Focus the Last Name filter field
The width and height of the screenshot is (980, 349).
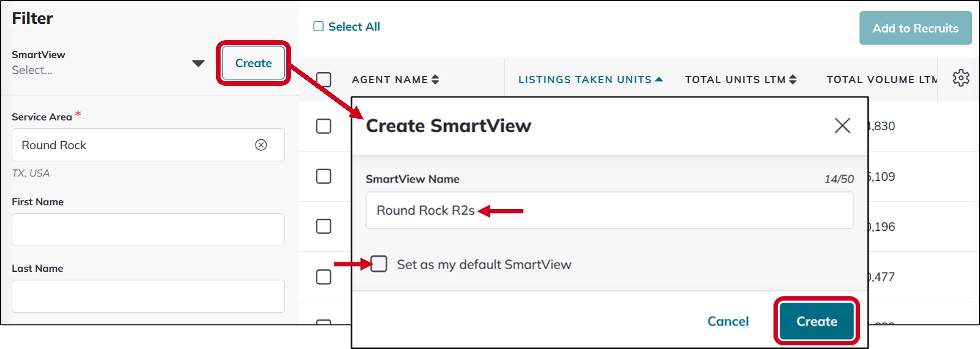[x=148, y=296]
